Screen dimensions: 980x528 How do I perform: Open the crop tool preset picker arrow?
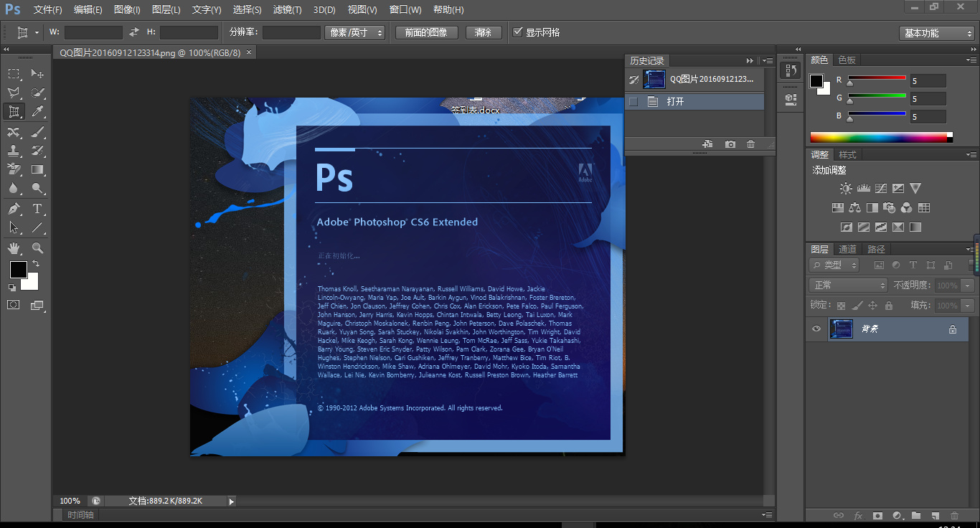[x=36, y=32]
